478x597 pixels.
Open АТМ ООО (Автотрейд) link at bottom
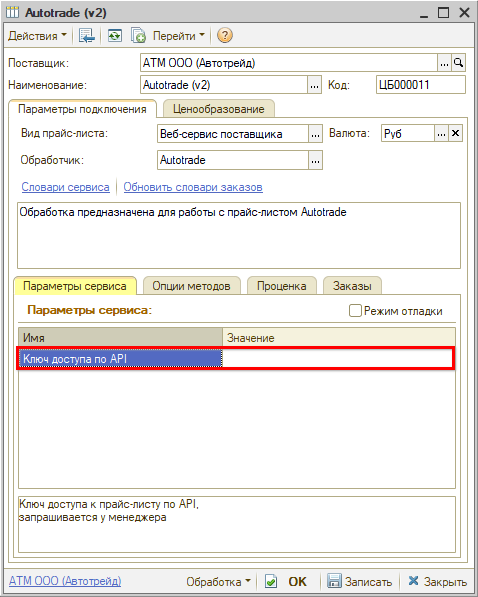click(65, 581)
